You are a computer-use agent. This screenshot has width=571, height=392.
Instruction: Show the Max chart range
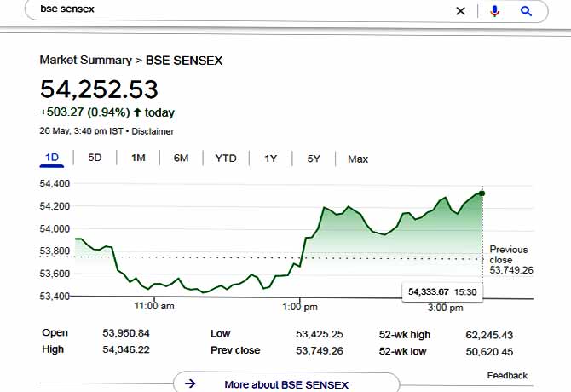[x=358, y=159]
